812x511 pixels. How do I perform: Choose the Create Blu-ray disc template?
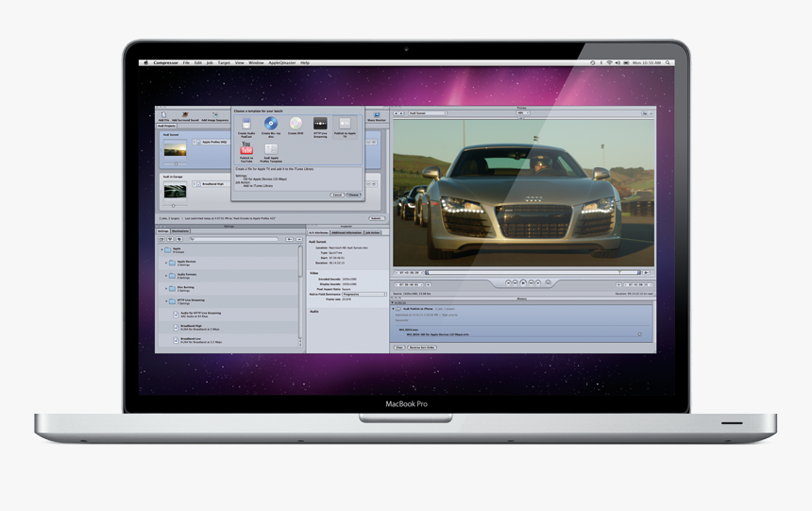pos(271,125)
